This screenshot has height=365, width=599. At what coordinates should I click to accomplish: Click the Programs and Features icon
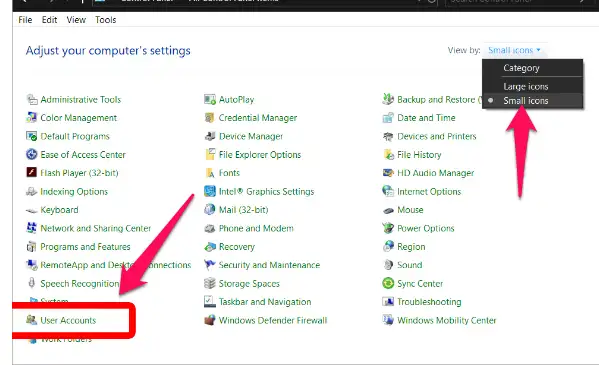pyautogui.click(x=32, y=247)
